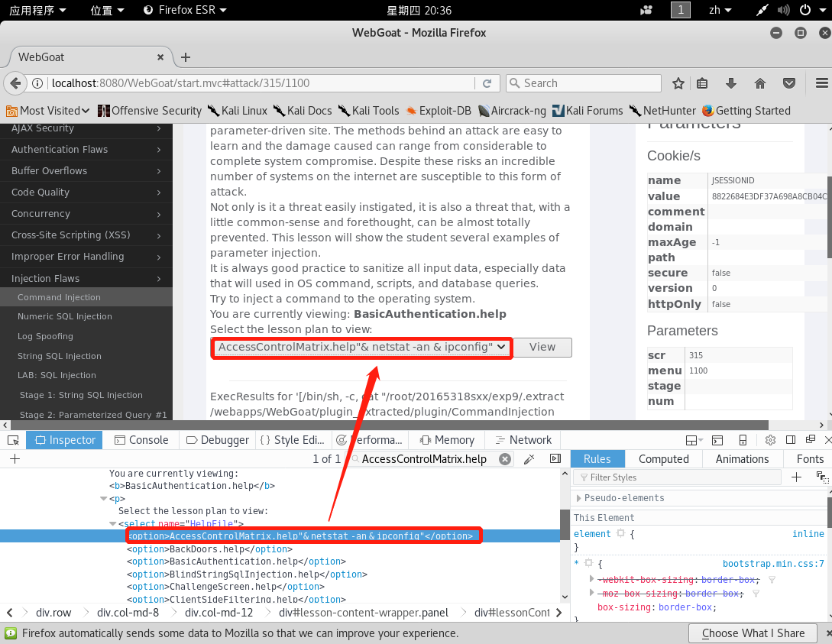Switch to the Computed styles tab
Viewport: 832px width, 644px height.
pos(664,459)
